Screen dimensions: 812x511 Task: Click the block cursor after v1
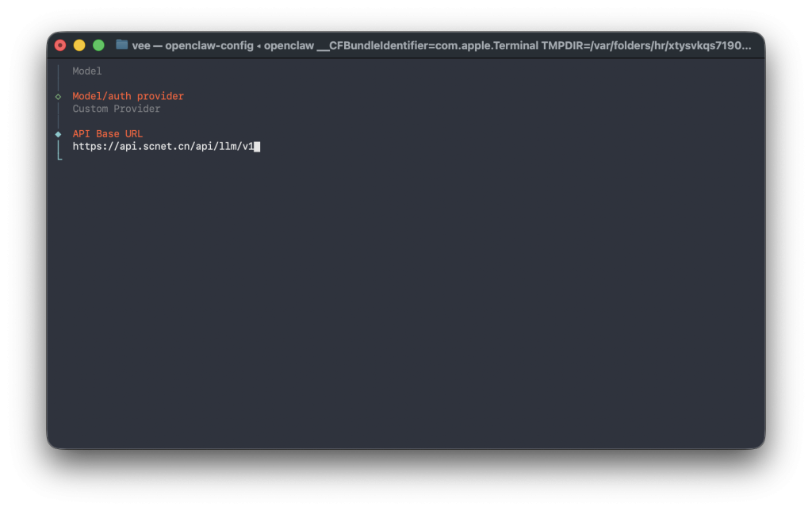(x=257, y=147)
